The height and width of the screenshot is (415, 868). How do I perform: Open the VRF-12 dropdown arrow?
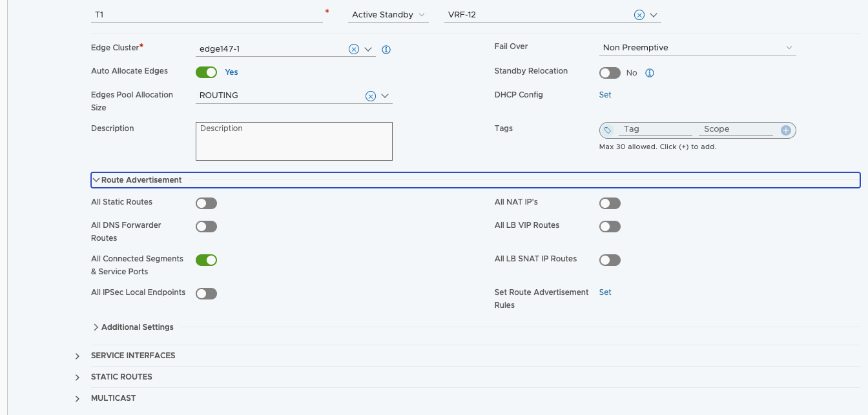pyautogui.click(x=654, y=15)
